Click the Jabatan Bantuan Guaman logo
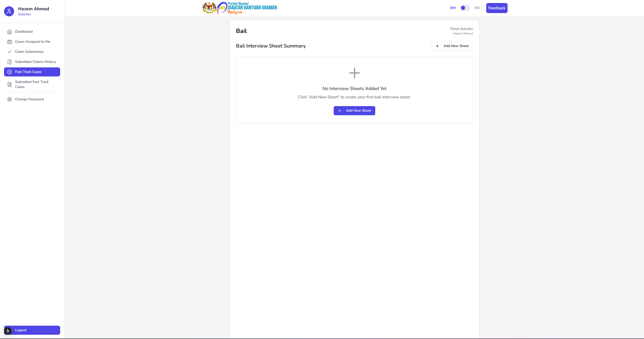 coord(240,8)
